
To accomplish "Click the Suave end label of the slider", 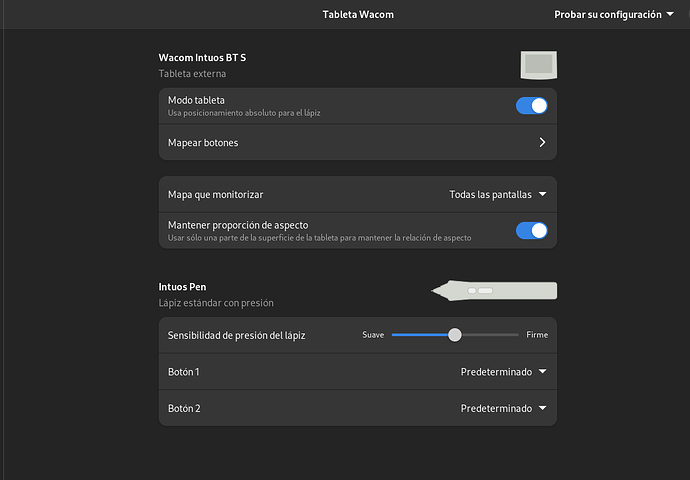I will [373, 335].
